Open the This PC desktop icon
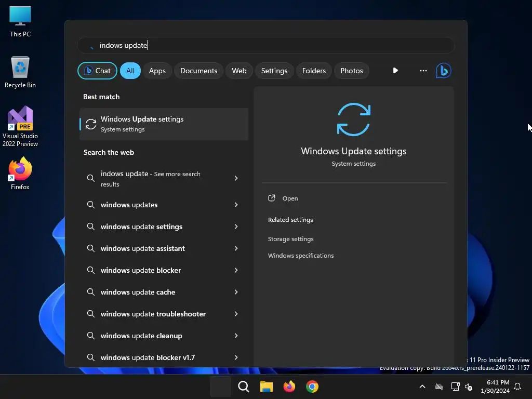 coord(20,22)
